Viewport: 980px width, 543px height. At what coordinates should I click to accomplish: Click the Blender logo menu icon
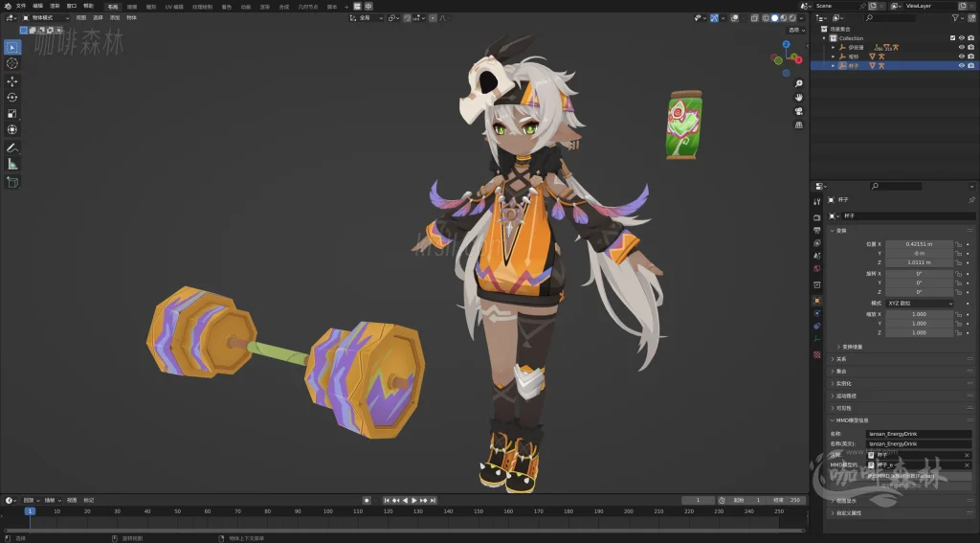click(x=8, y=7)
